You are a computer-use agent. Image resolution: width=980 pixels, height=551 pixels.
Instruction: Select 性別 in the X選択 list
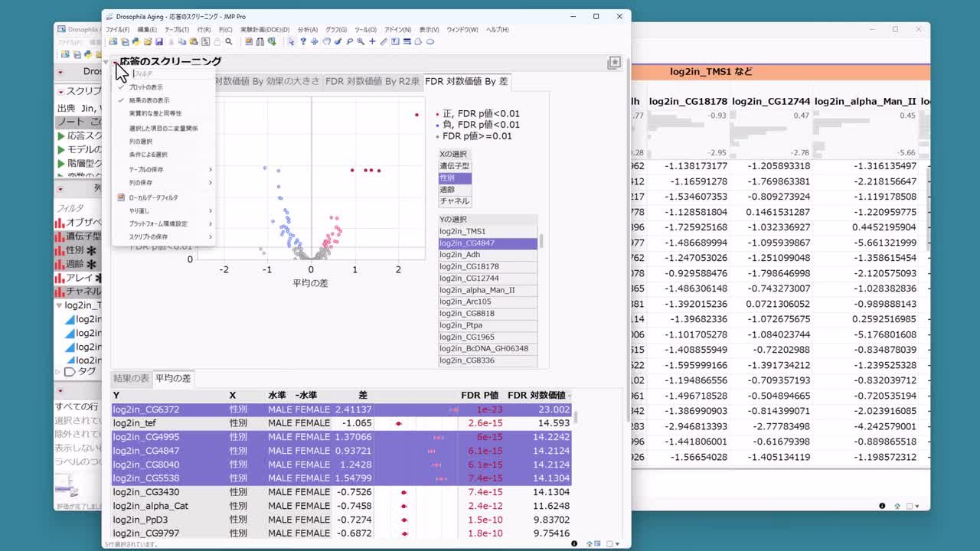455,178
